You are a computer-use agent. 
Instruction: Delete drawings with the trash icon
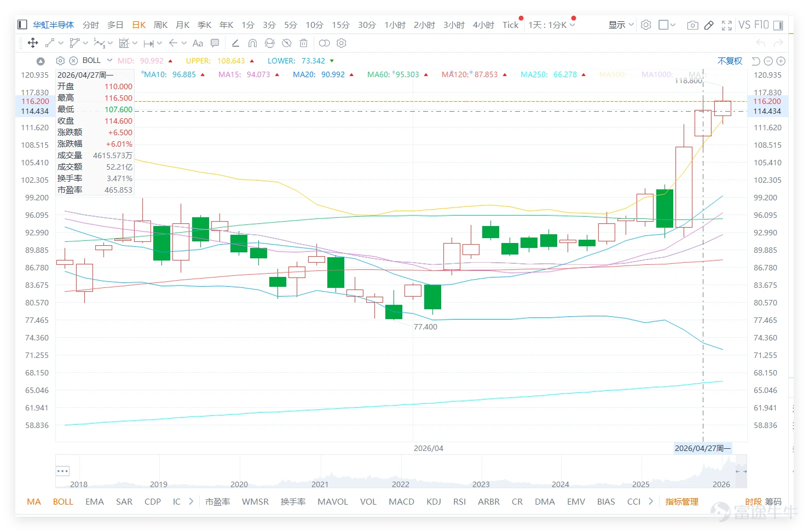coord(304,43)
